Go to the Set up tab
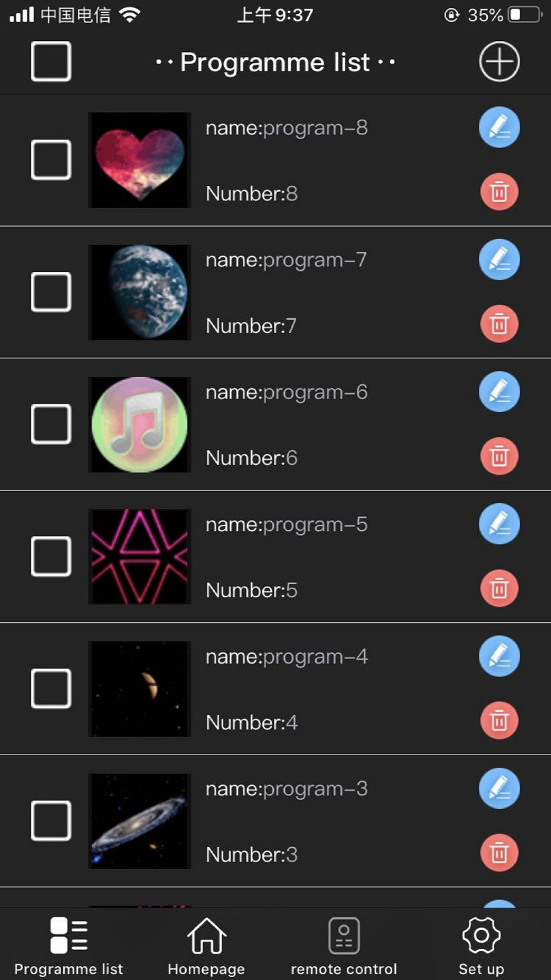This screenshot has width=551, height=980. [481, 946]
